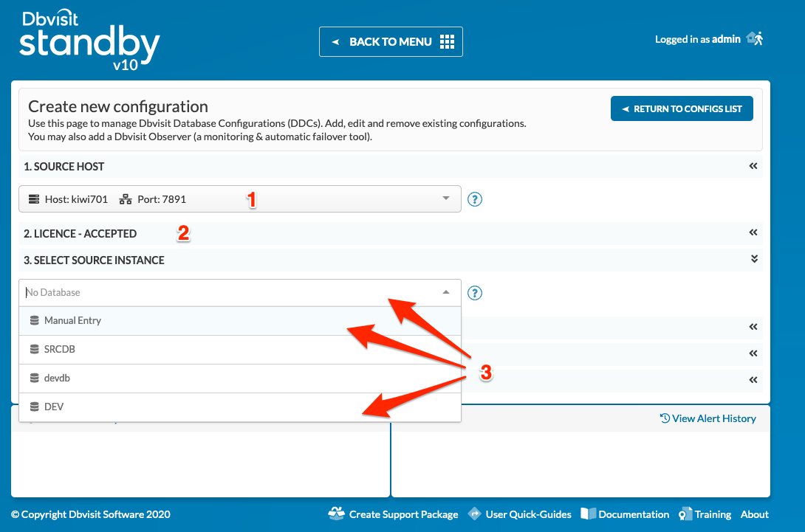Open View Alert History
805x532 pixels.
[713, 418]
